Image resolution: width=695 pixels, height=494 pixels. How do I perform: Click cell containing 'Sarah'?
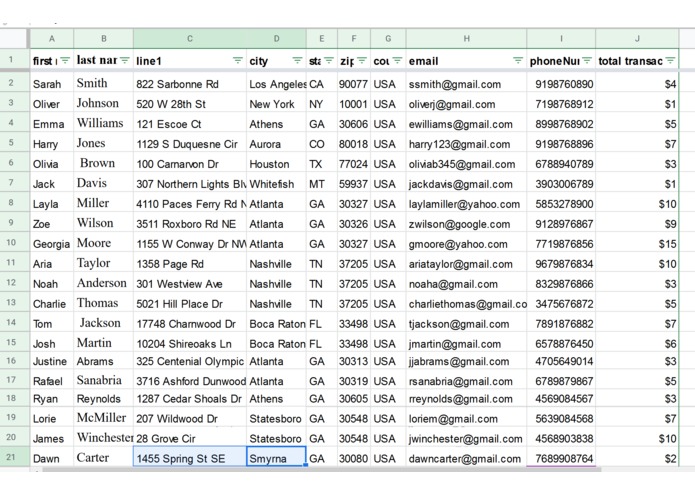click(52, 84)
